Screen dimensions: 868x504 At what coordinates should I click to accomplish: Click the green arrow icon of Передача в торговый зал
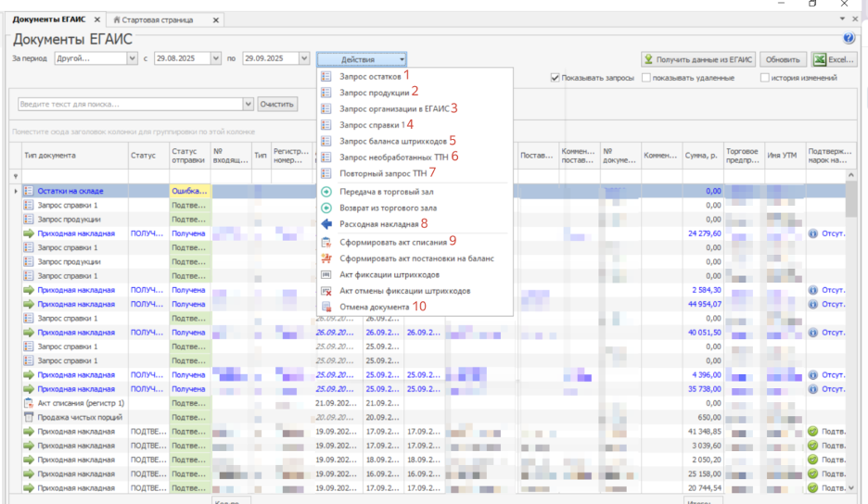[x=326, y=192]
